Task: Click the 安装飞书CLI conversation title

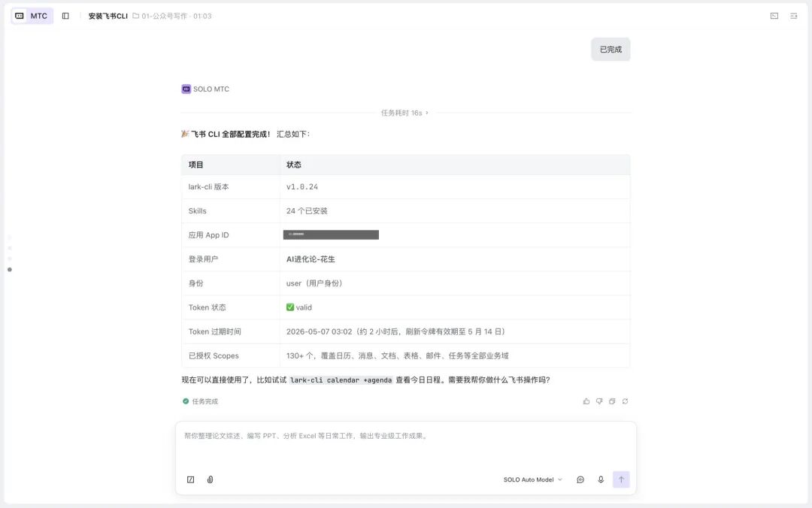Action: click(108, 16)
